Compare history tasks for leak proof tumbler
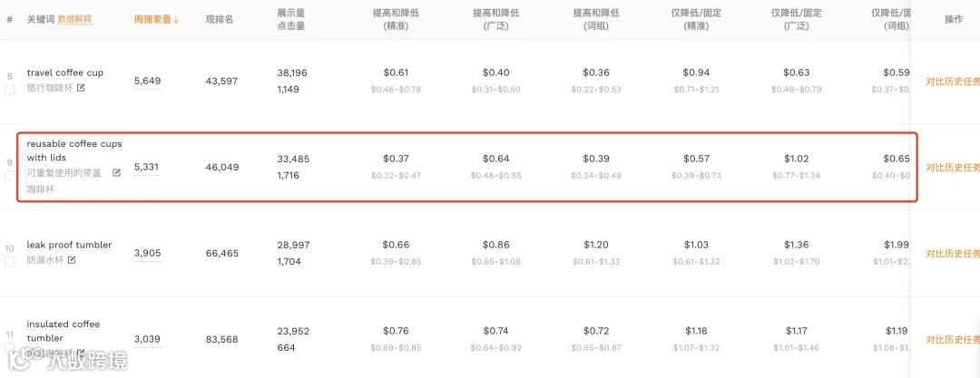 [x=952, y=254]
